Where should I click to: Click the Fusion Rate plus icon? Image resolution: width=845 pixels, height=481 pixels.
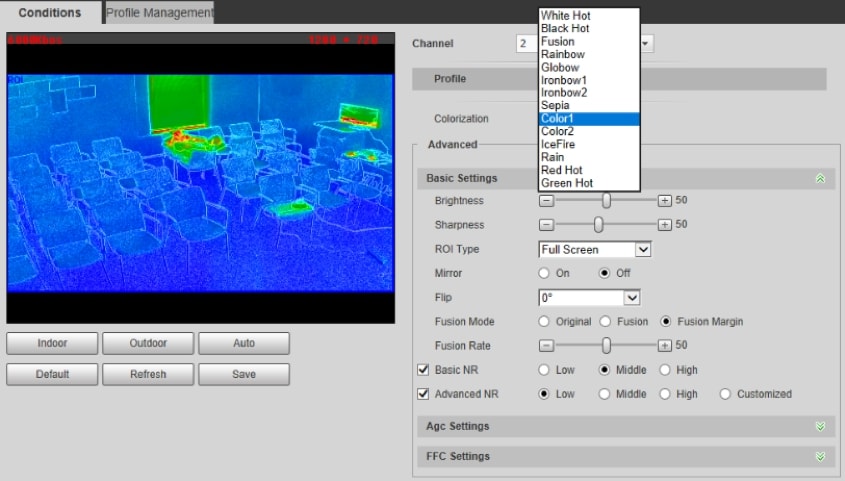tap(664, 346)
